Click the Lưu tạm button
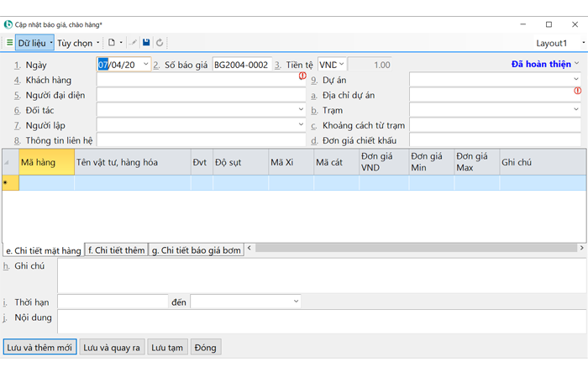The image size is (588, 378). 167,347
